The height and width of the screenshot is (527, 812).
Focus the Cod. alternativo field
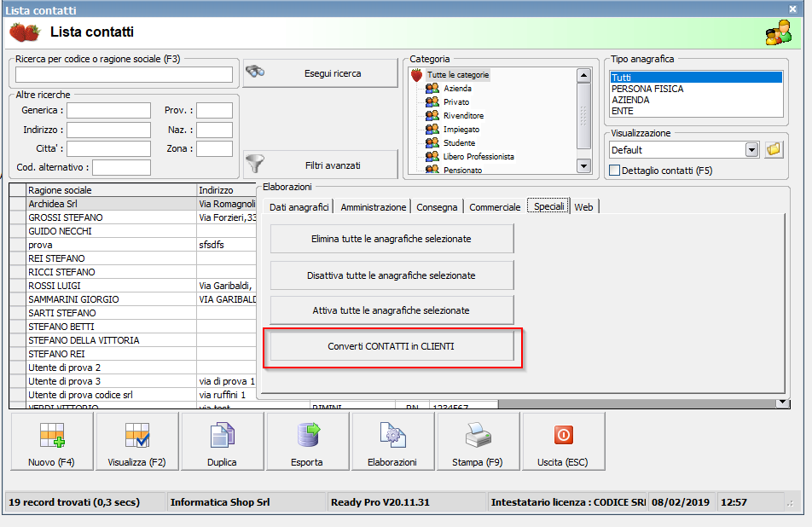coord(121,167)
